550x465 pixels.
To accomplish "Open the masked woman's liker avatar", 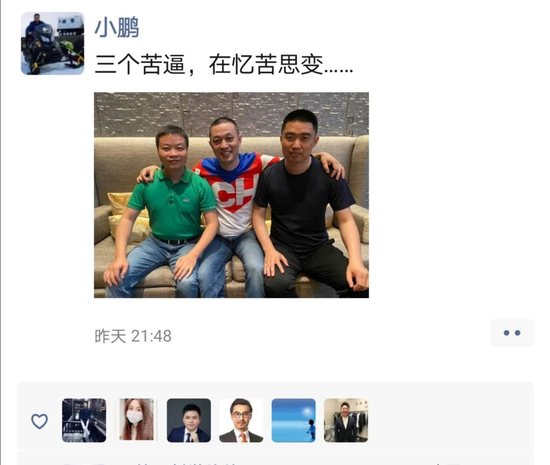I will (x=136, y=419).
